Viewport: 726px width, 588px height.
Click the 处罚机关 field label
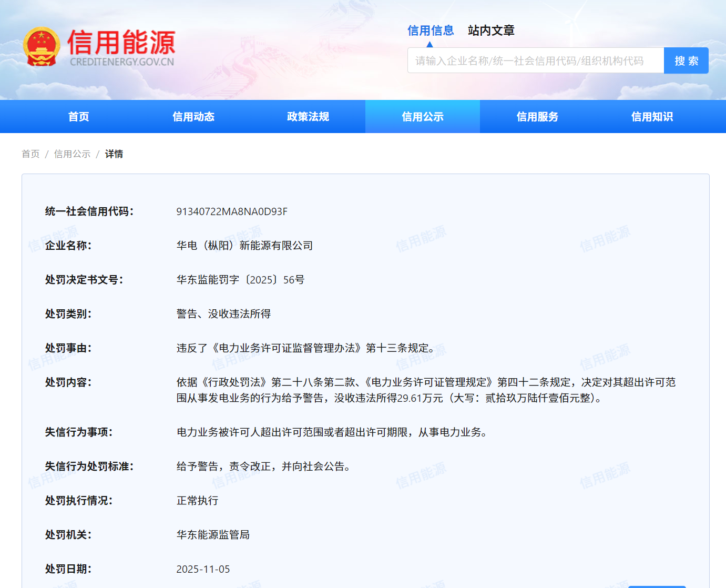[68, 535]
